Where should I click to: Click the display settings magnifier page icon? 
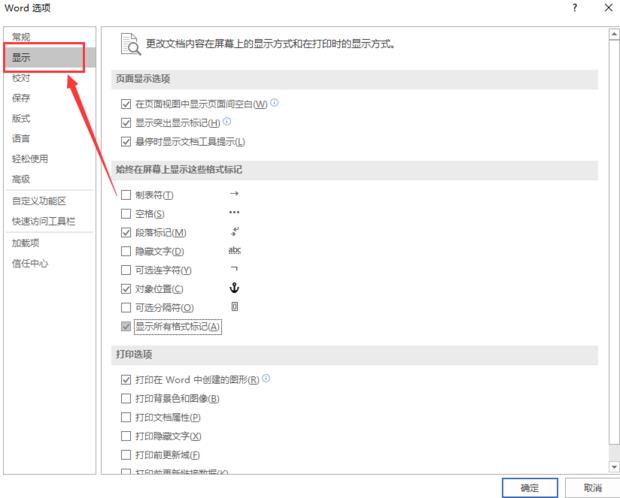[x=129, y=44]
